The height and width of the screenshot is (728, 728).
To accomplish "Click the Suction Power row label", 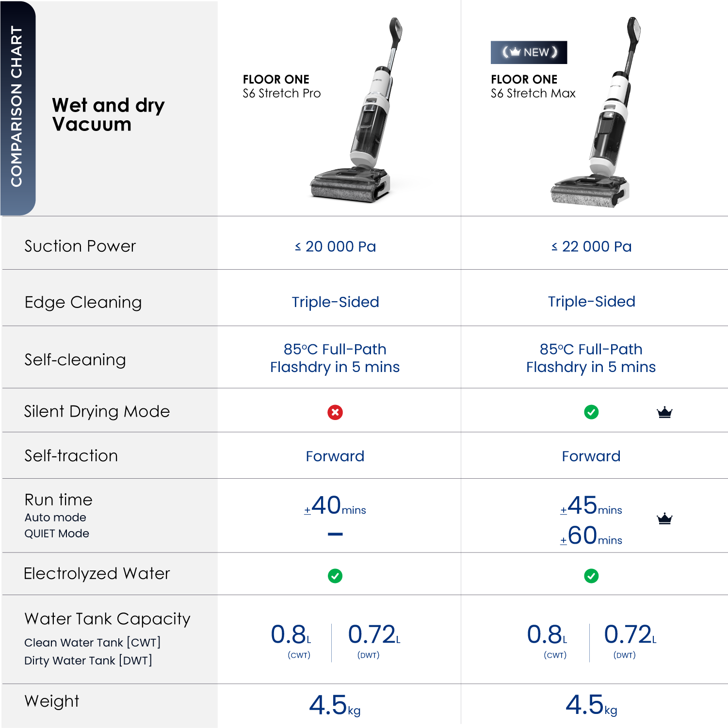I will [80, 246].
